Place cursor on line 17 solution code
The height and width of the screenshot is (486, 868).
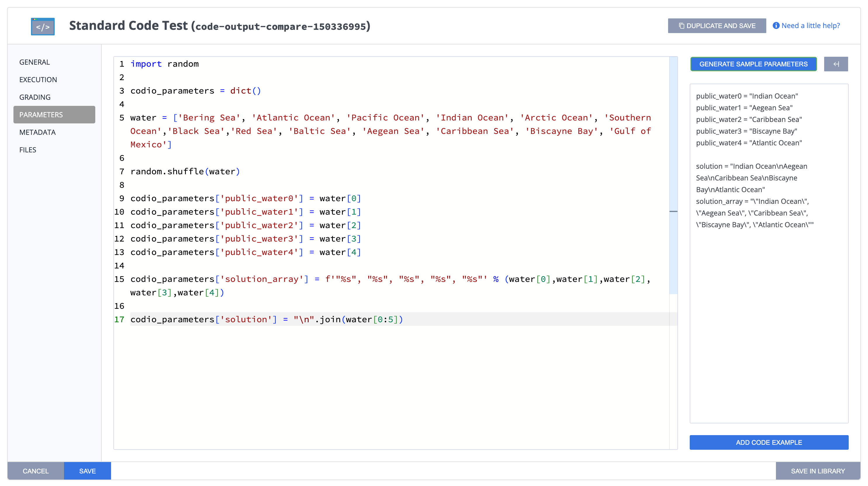coord(266,319)
